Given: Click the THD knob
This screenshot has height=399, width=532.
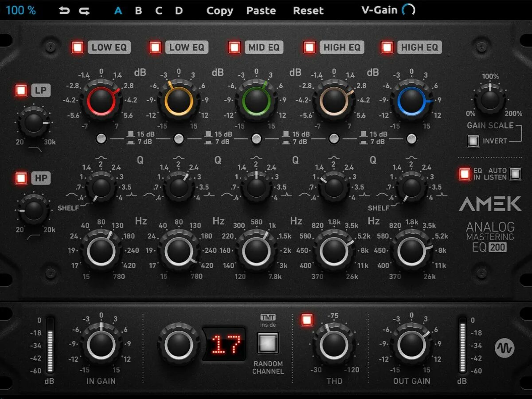Looking at the screenshot, I should (334, 344).
